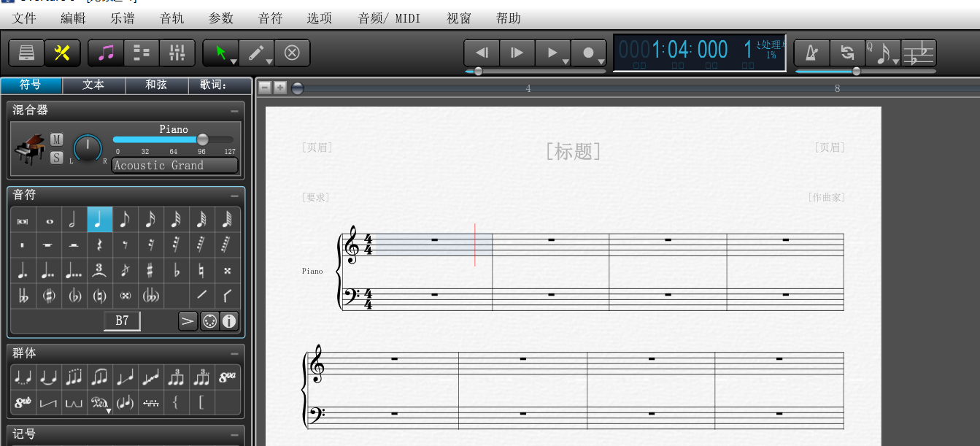Select the flat accidental

(177, 272)
